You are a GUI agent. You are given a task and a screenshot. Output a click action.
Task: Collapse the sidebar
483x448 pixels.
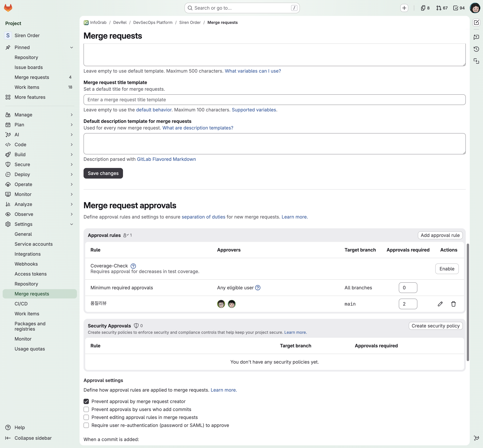click(28, 438)
